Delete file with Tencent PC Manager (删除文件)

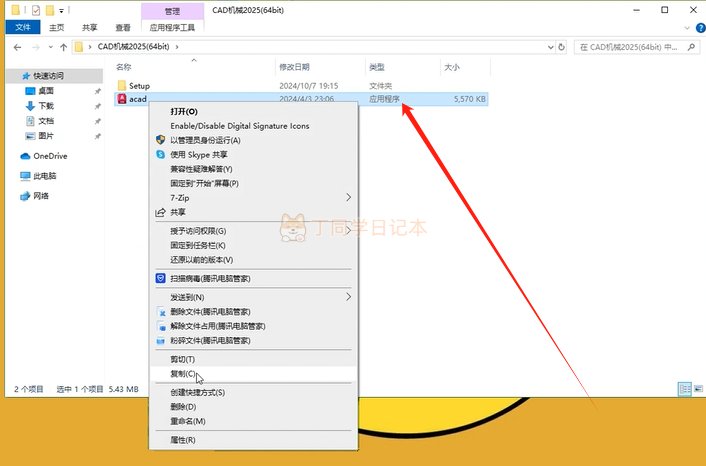(x=253, y=312)
